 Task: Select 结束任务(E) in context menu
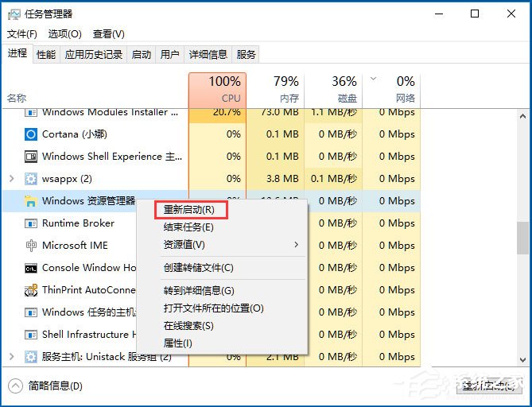point(188,227)
